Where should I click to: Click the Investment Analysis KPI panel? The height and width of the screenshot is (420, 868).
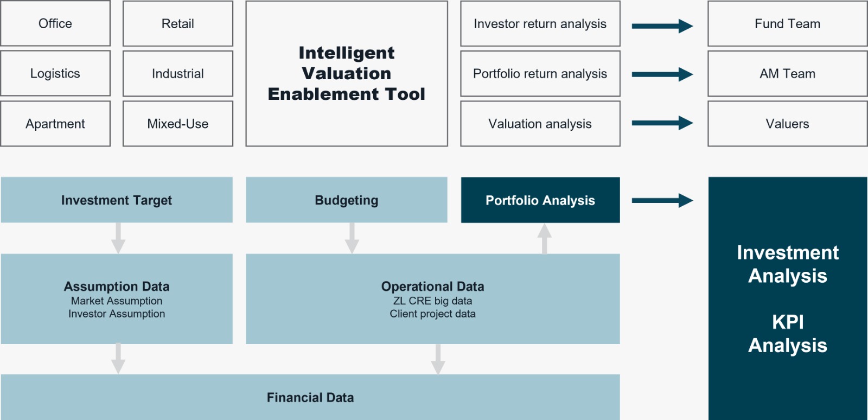[x=788, y=298]
